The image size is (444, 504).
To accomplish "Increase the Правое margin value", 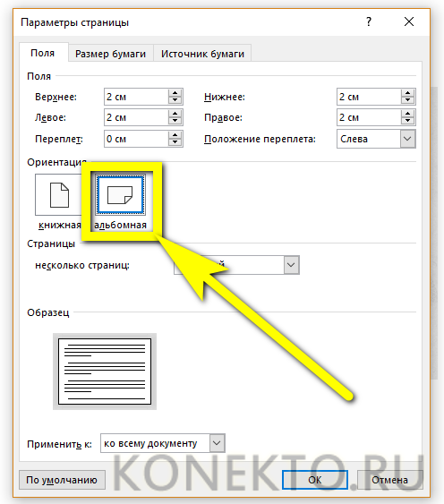I will coord(407,114).
